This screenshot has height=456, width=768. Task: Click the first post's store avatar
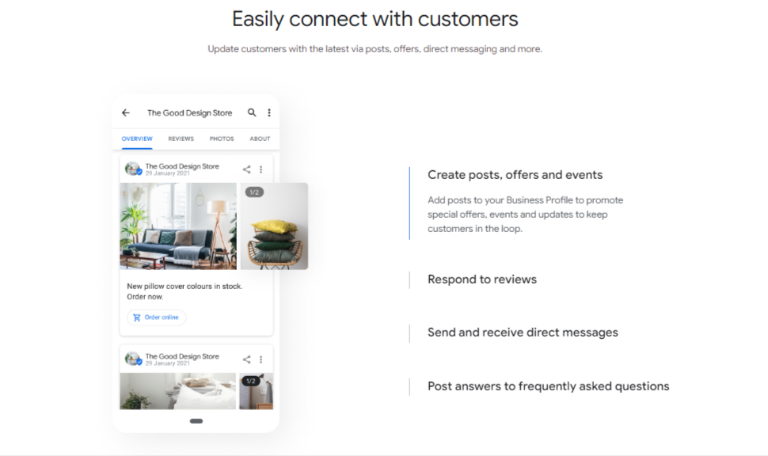pos(133,169)
